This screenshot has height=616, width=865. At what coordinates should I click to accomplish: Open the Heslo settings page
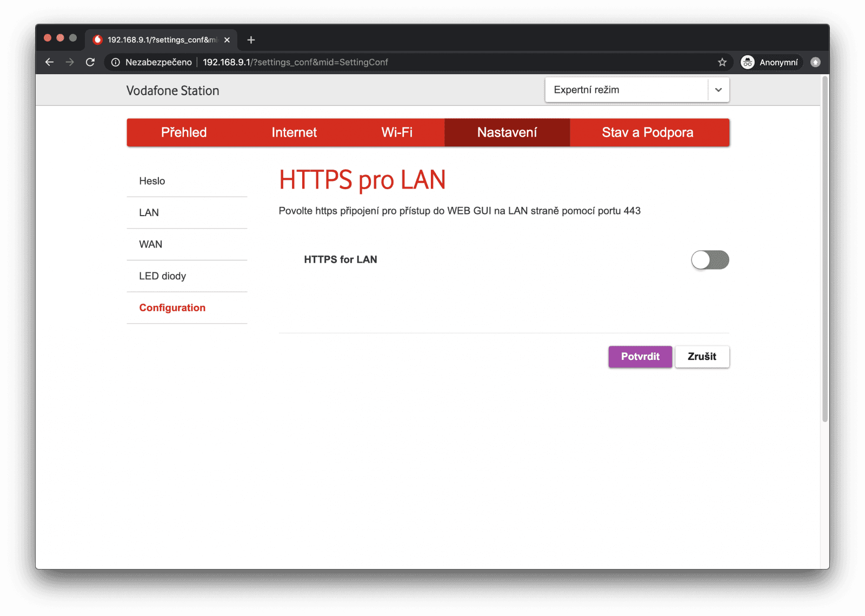tap(152, 180)
